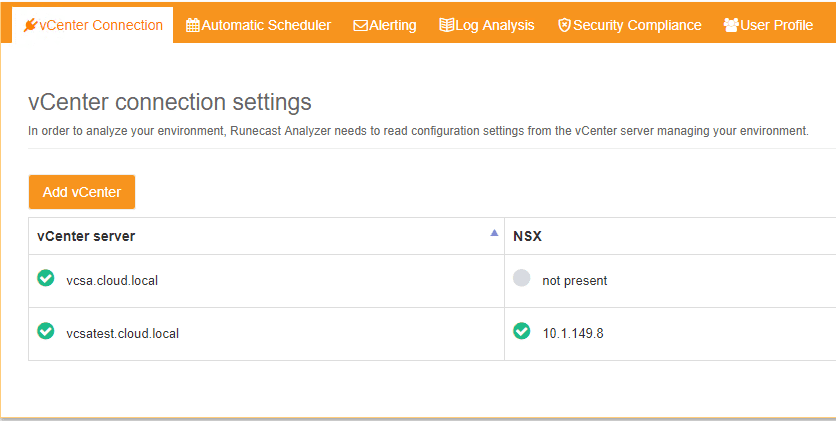The width and height of the screenshot is (836, 421).
Task: Click green check status for vcsa.cloud.local
Action: click(x=45, y=278)
